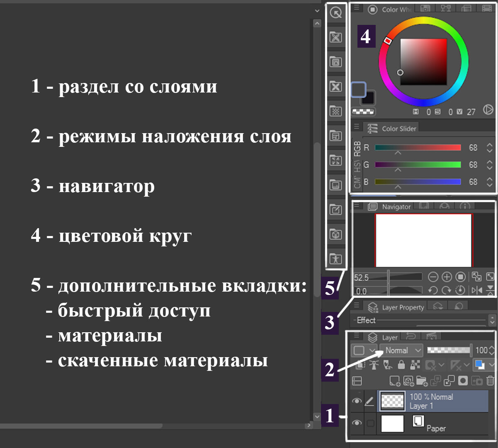Reset canvas rotation in Navigator
The height and width of the screenshot is (448, 498).
460,290
